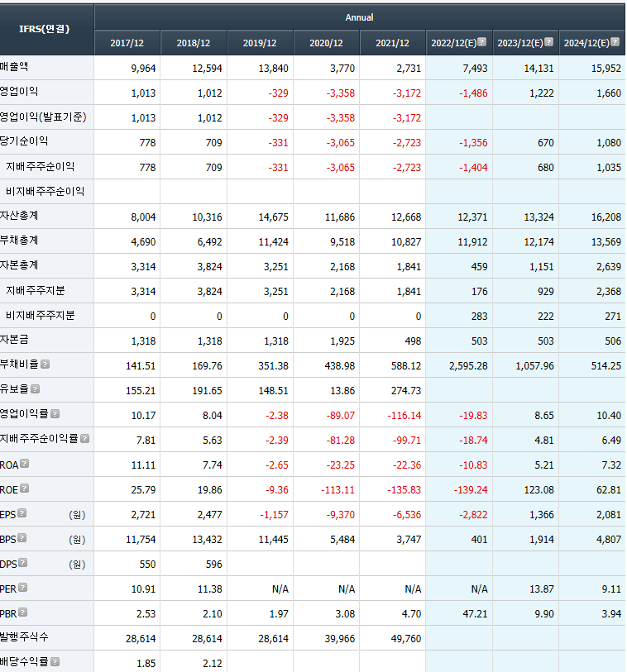This screenshot has height=672, width=627.
Task: Click the help icon next to EPS
Action: point(22,513)
